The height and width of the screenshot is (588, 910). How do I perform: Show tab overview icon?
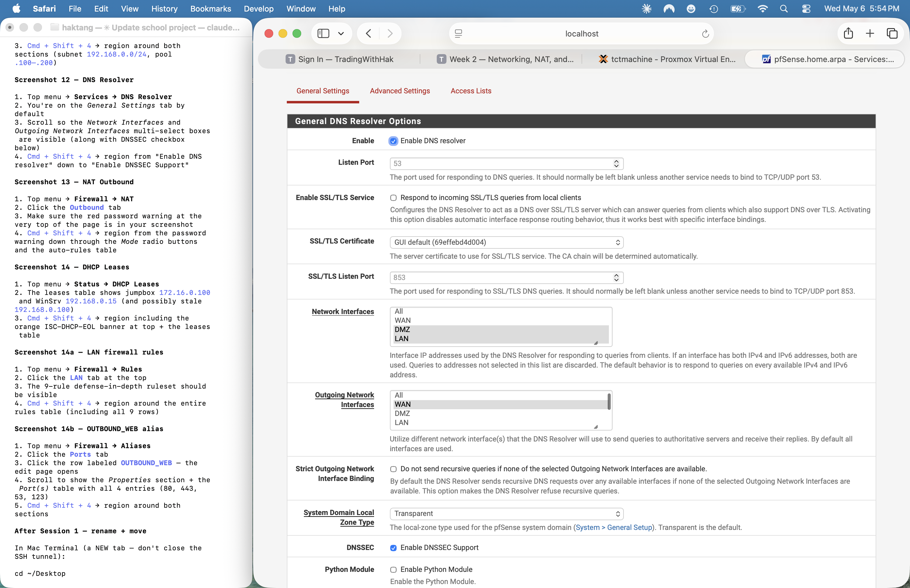tap(892, 34)
